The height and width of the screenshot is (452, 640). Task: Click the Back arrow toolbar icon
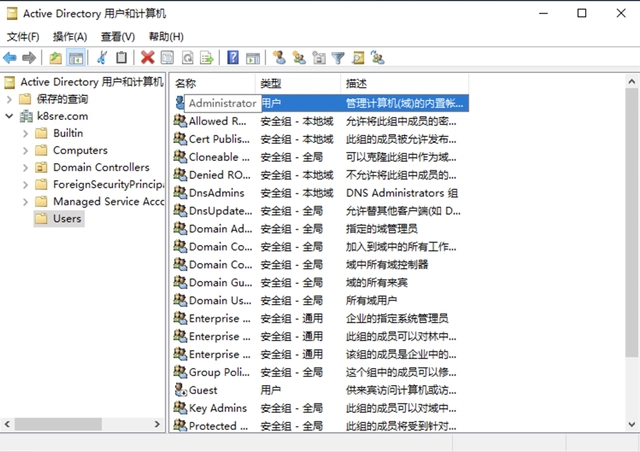pos(10,58)
